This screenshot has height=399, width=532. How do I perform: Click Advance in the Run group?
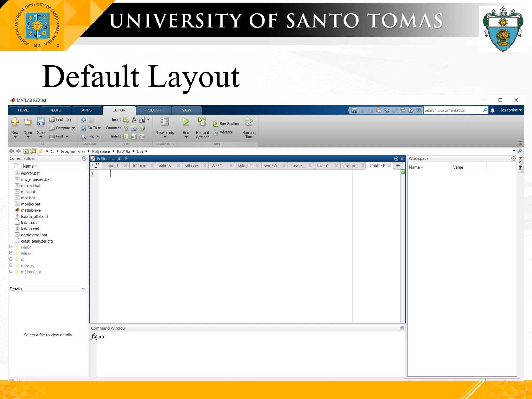[x=223, y=132]
